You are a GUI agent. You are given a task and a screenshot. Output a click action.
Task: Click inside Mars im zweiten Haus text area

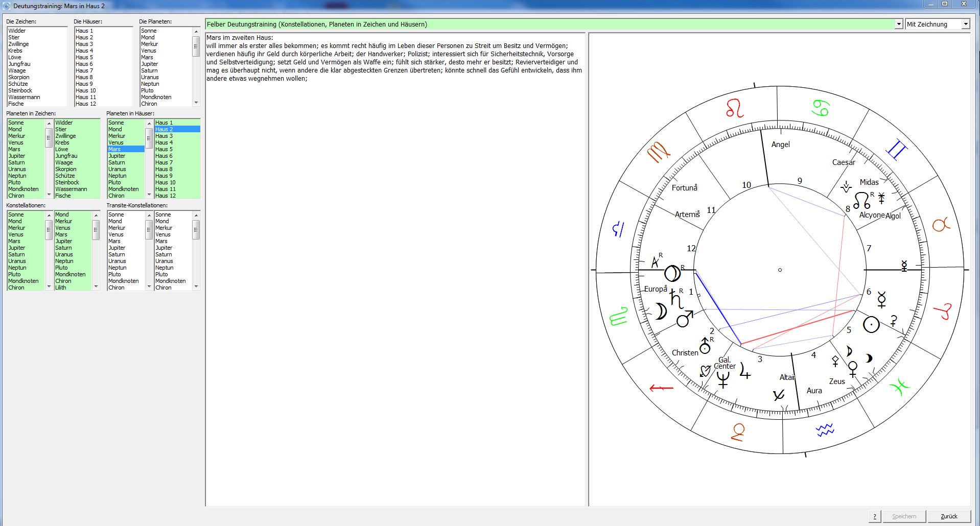[x=395, y=269]
